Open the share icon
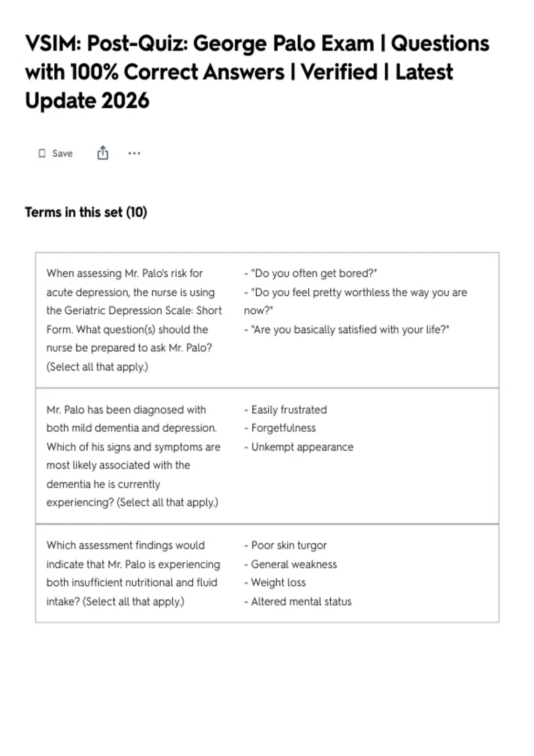 pyautogui.click(x=103, y=153)
